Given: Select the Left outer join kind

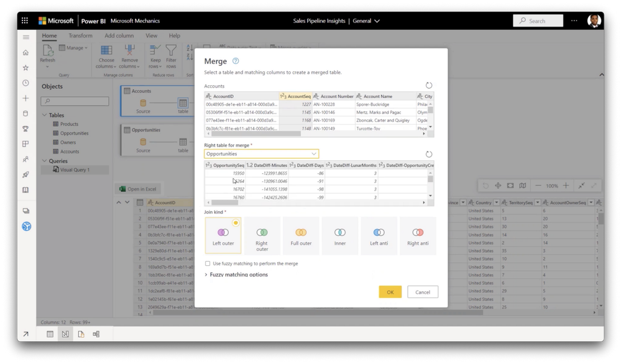Looking at the screenshot, I should [x=223, y=235].
